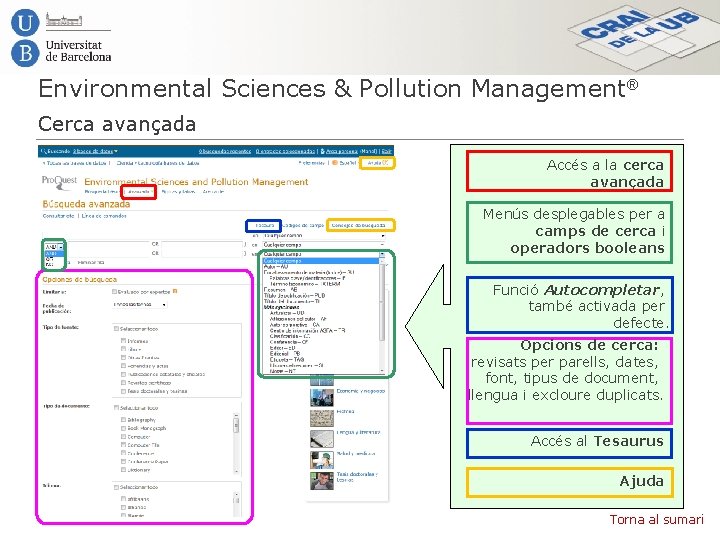Select 'Título de publicación – PUB' option
This screenshot has height=540, width=720.
click(294, 296)
